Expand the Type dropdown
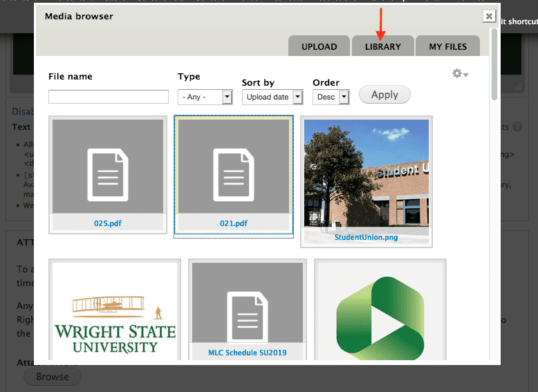 click(205, 97)
